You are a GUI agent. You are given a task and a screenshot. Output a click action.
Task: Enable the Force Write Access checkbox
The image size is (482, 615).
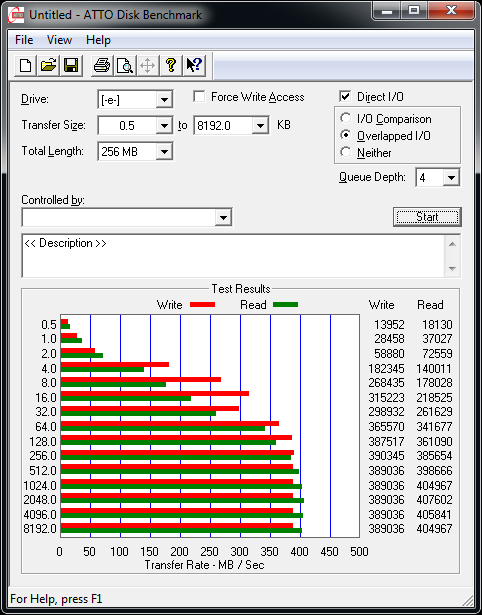(x=199, y=97)
